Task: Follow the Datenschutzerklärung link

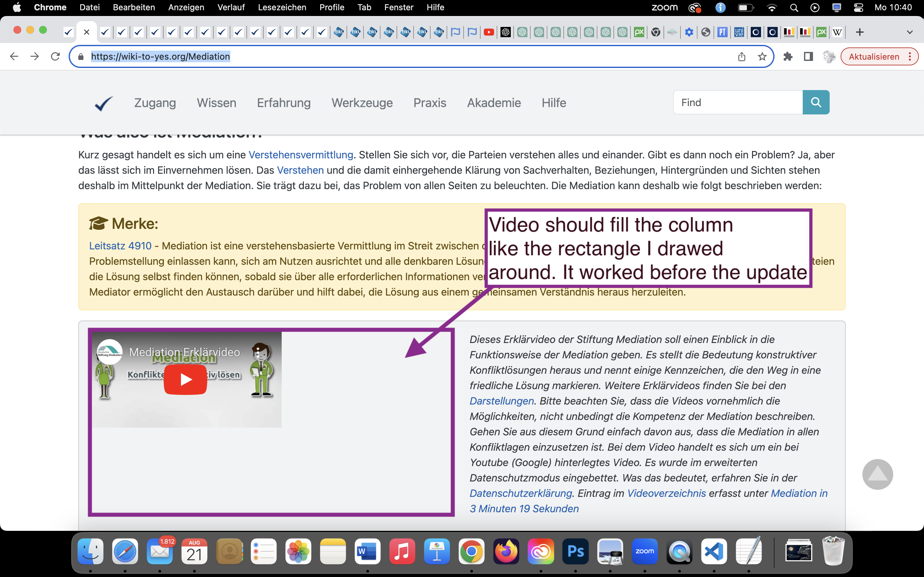Action: [520, 493]
